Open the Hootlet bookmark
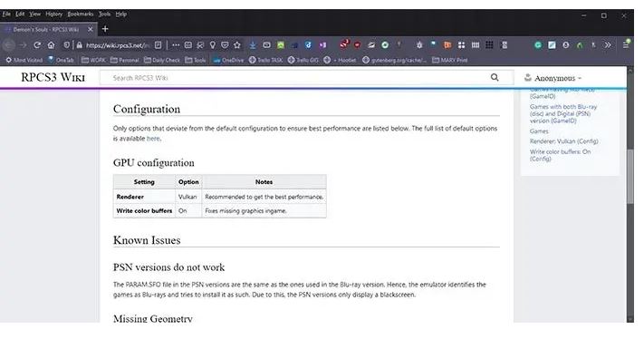The image size is (644, 339). [340, 60]
